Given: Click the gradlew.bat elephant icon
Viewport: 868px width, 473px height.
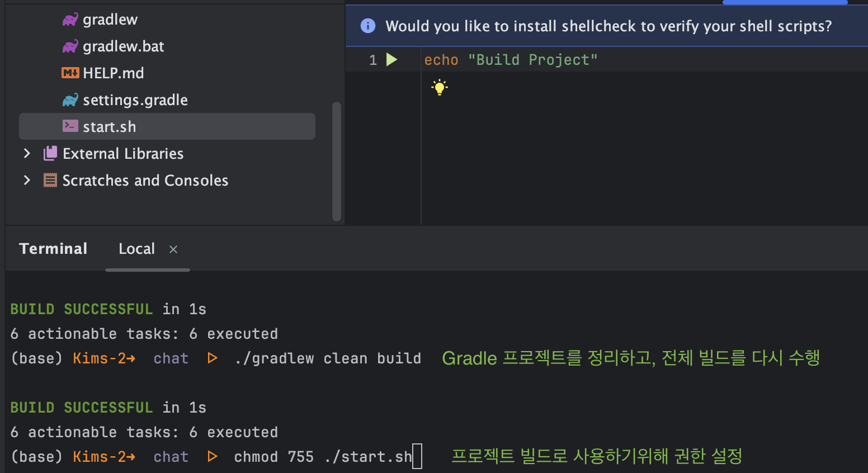Looking at the screenshot, I should (70, 46).
